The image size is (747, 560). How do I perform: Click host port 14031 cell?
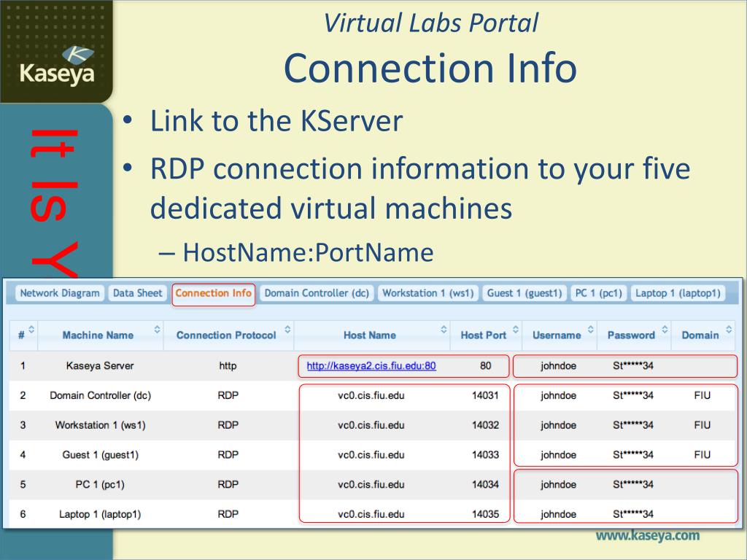click(485, 395)
